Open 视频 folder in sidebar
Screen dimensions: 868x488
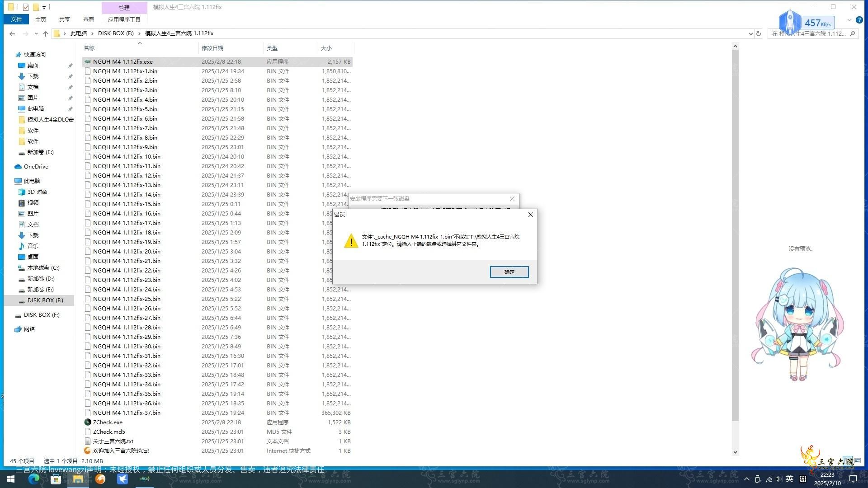[33, 203]
